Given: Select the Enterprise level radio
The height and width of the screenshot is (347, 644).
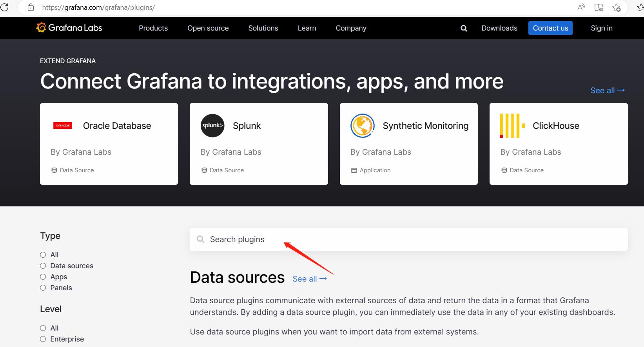Looking at the screenshot, I should 43,339.
